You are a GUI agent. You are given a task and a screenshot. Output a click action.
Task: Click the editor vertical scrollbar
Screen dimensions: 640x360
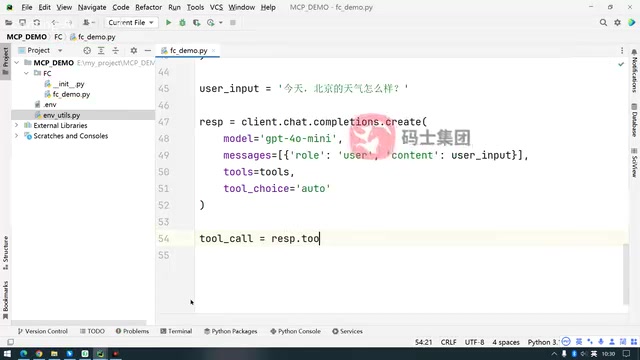(x=625, y=273)
